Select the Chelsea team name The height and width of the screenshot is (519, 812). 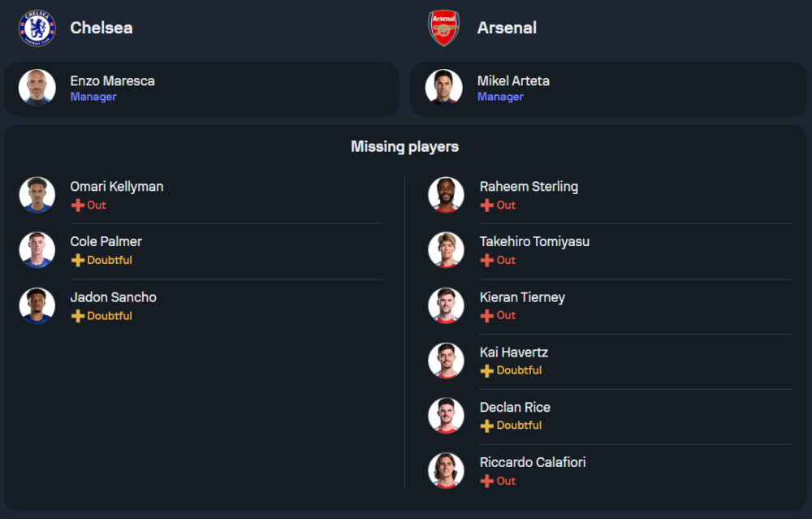(101, 28)
